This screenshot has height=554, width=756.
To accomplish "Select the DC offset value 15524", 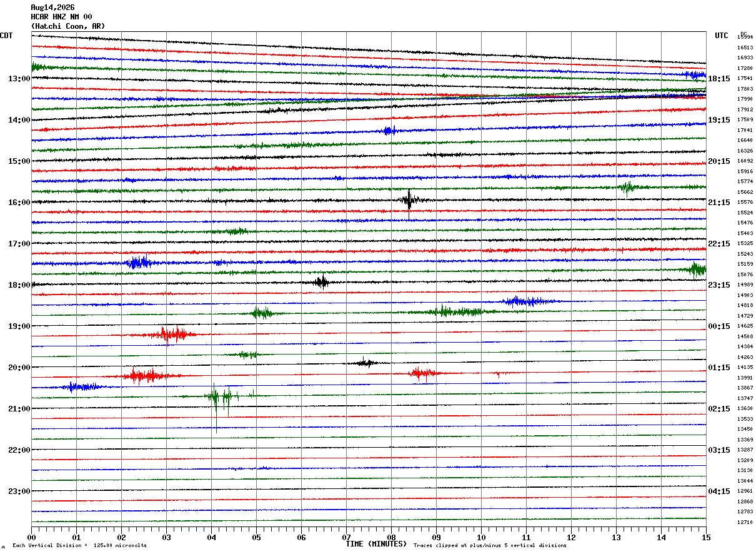I will 745,213.
